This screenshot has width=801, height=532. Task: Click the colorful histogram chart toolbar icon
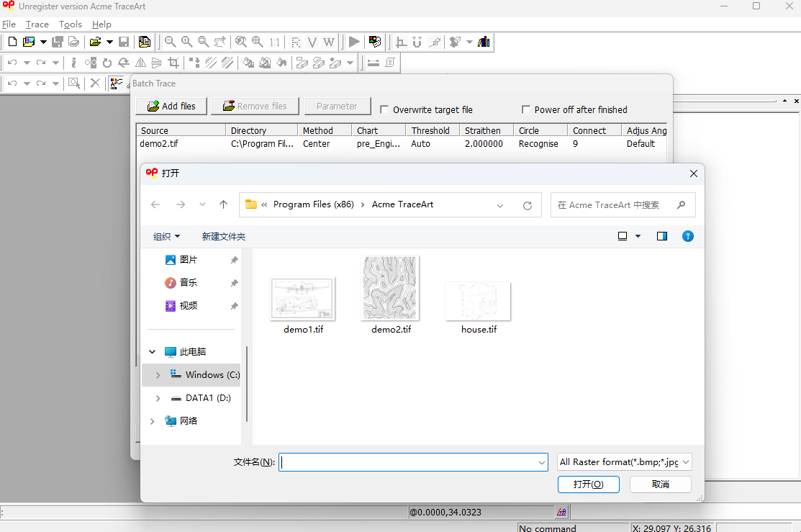484,42
